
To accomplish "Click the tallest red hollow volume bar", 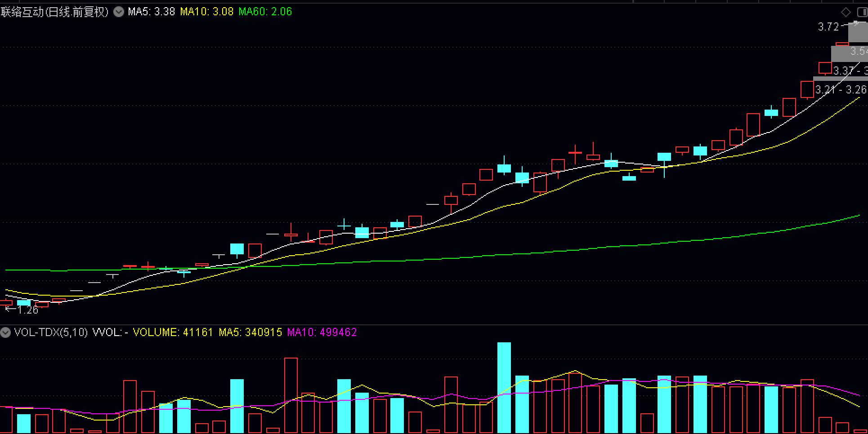I will pyautogui.click(x=291, y=394).
